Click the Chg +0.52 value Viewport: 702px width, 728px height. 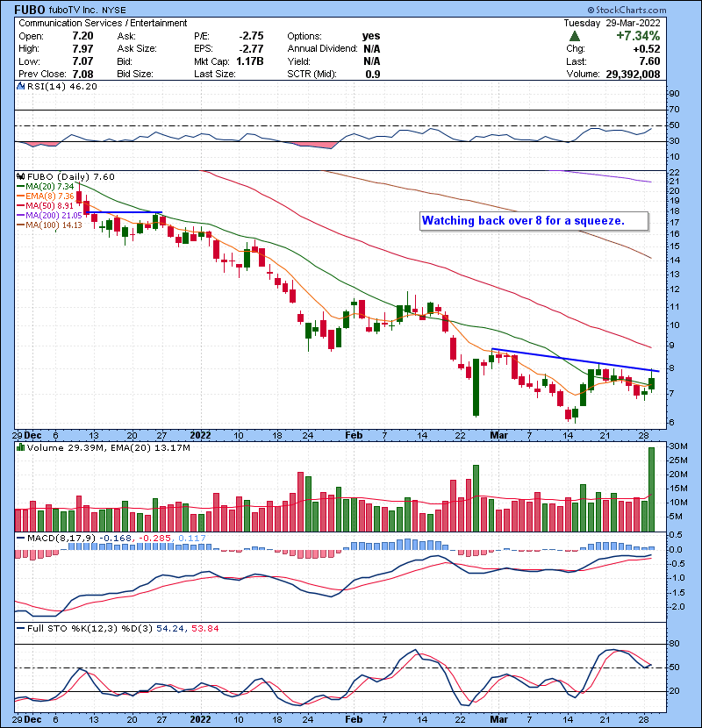(646, 49)
